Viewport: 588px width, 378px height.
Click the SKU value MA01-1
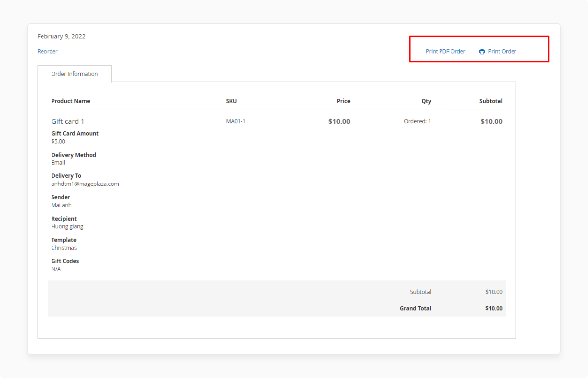click(x=235, y=121)
